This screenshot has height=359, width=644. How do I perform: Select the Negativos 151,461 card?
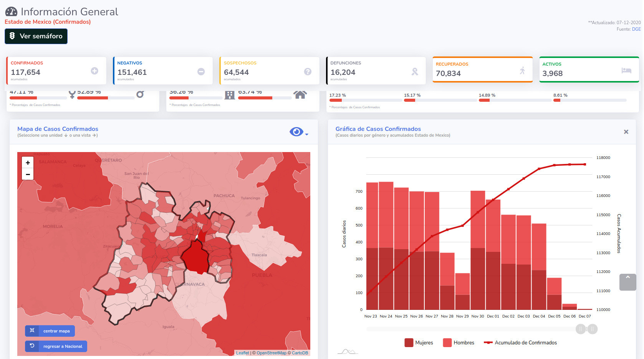click(x=163, y=71)
